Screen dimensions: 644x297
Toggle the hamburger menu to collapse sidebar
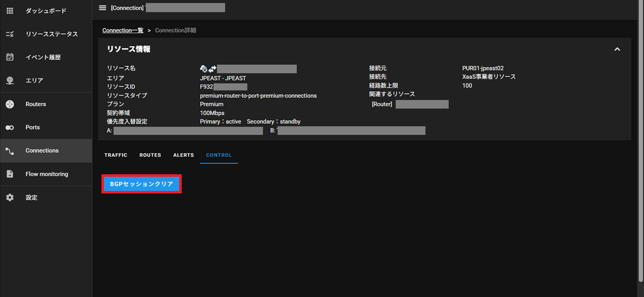102,8
